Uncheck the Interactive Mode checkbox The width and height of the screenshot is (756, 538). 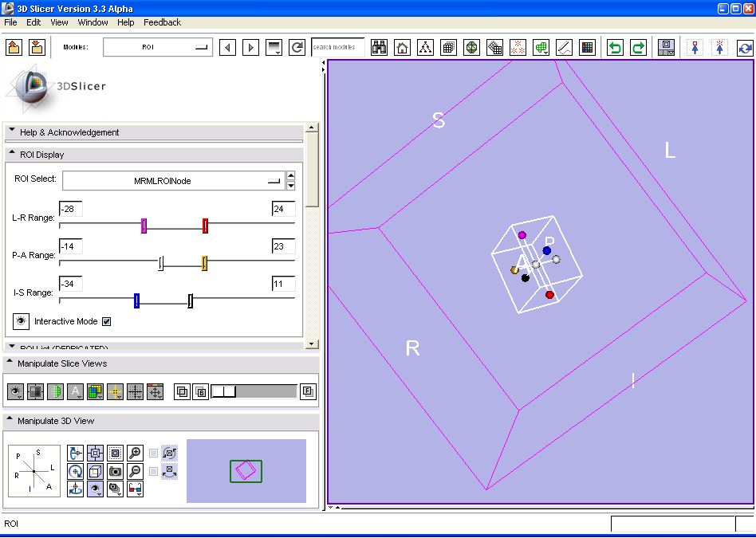[x=107, y=322]
